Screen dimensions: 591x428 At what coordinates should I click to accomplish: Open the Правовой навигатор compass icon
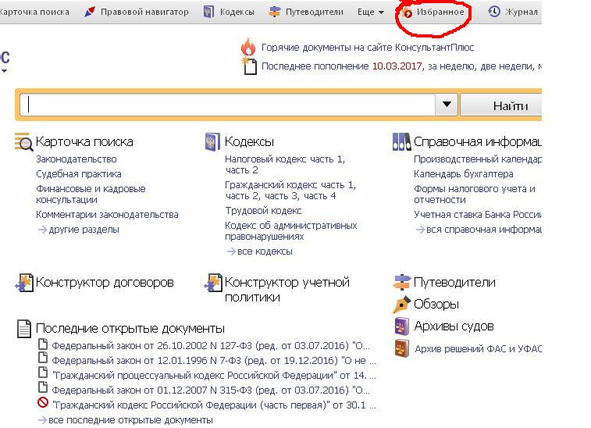pyautogui.click(x=90, y=12)
